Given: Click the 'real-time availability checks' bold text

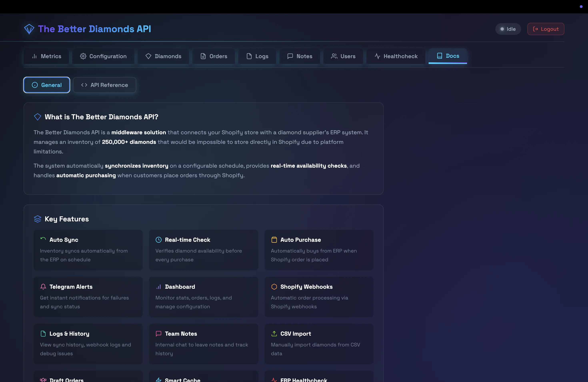Looking at the screenshot, I should [309, 166].
